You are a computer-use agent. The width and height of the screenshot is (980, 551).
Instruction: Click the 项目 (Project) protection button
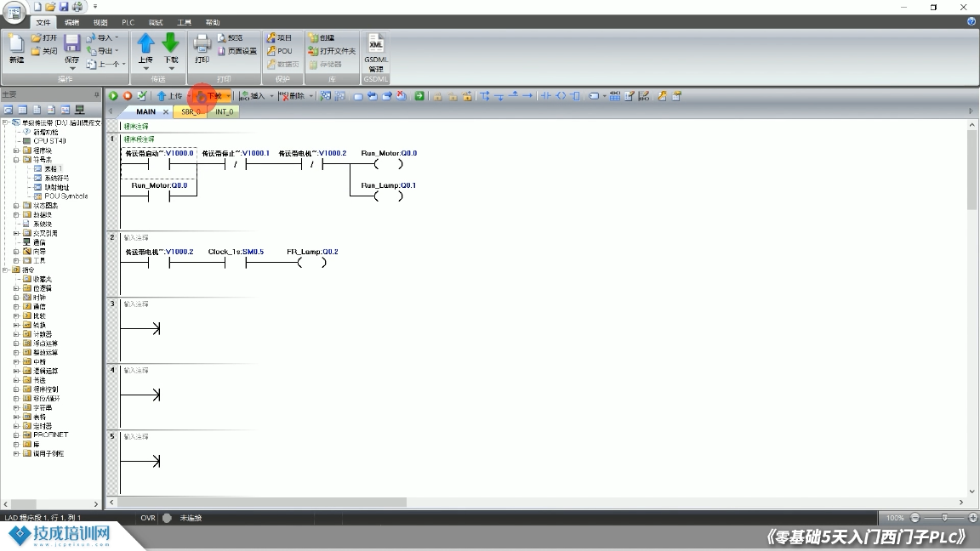279,38
